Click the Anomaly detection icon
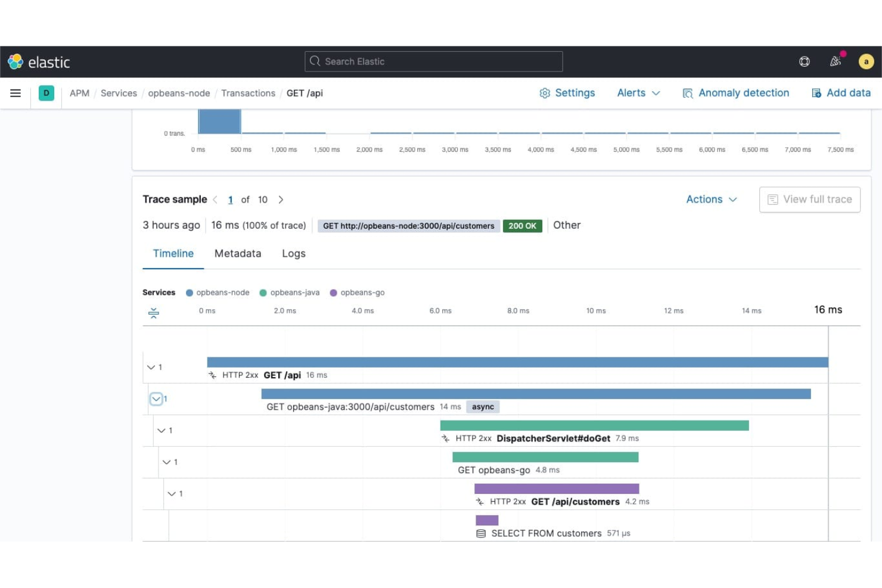The width and height of the screenshot is (882, 588). (688, 93)
